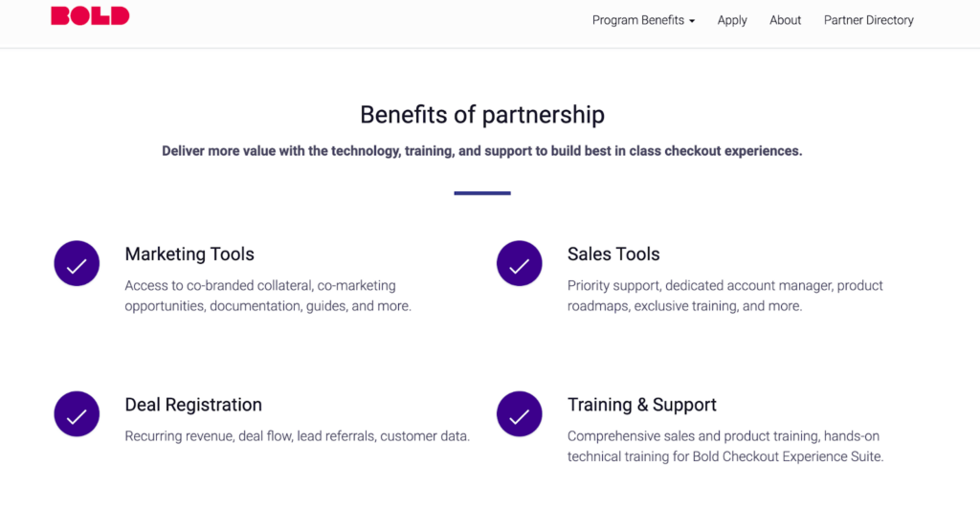980x510 pixels.
Task: Click the Marketing Tools checkmark icon
Action: pyautogui.click(x=77, y=264)
